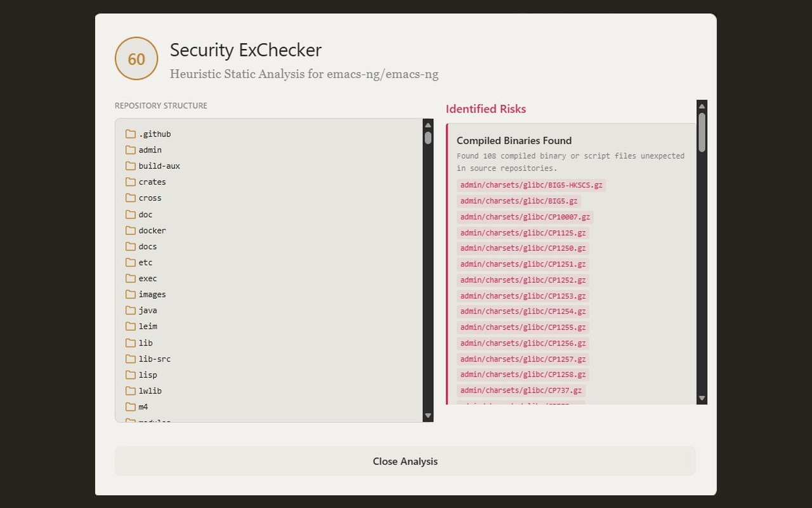The image size is (812, 508).
Task: Click the images folder icon
Action: [131, 294]
